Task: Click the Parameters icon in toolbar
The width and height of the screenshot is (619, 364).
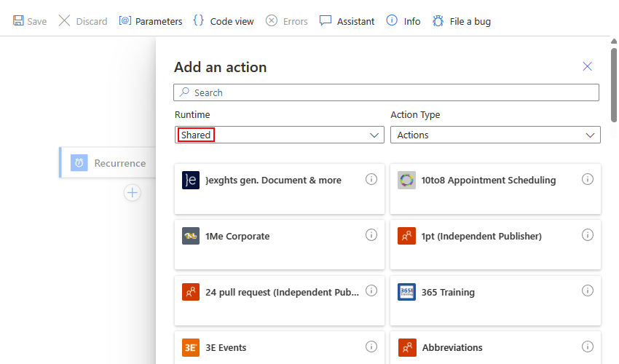Action: coord(125,21)
